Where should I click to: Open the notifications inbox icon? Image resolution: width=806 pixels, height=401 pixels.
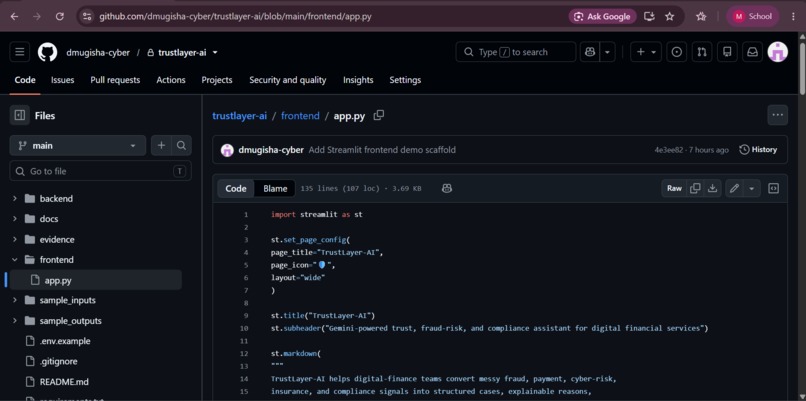[x=752, y=52]
